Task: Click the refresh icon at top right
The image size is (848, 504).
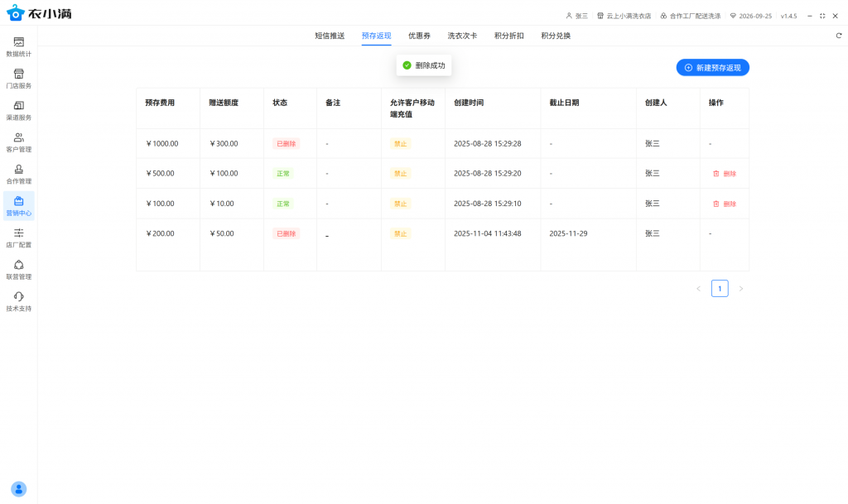Action: click(x=838, y=36)
